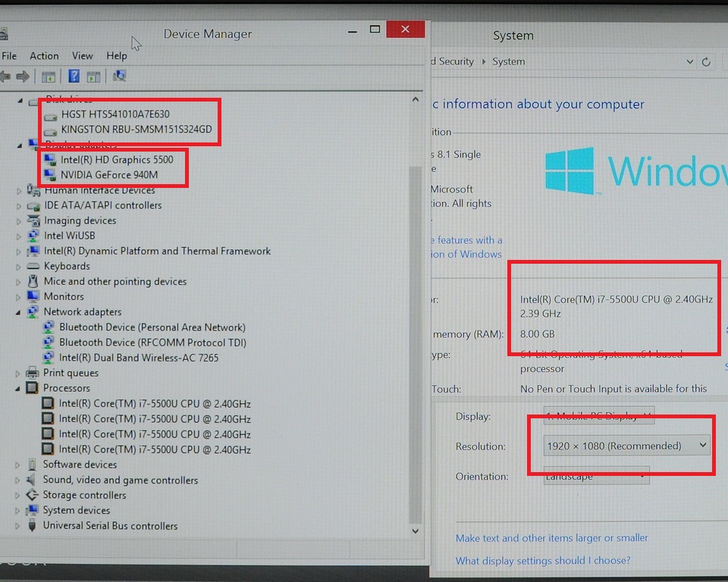The height and width of the screenshot is (582, 728).
Task: Click the Imaging devices camera icon
Action: pyautogui.click(x=33, y=221)
